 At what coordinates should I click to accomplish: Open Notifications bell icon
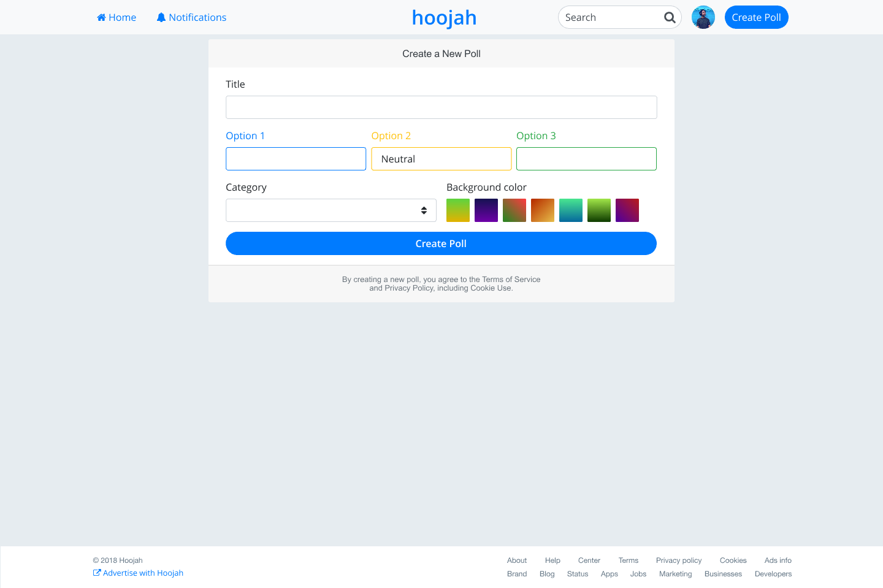click(161, 17)
